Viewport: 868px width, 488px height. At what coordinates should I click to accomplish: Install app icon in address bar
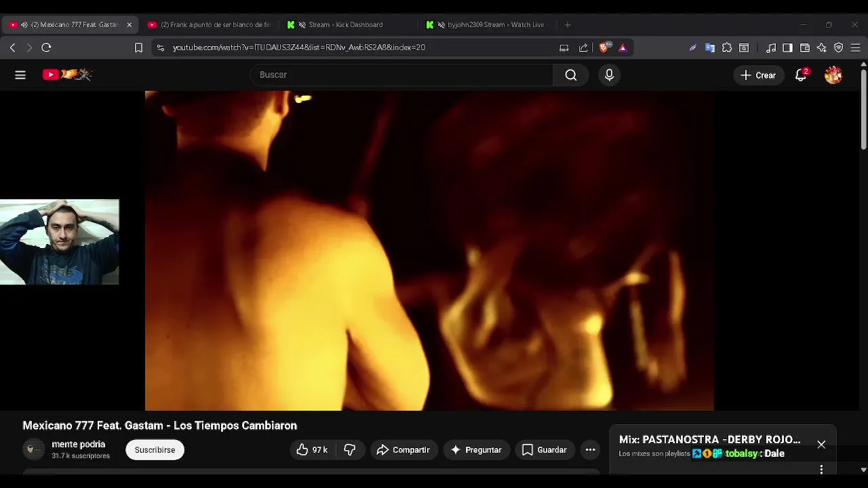pyautogui.click(x=564, y=47)
